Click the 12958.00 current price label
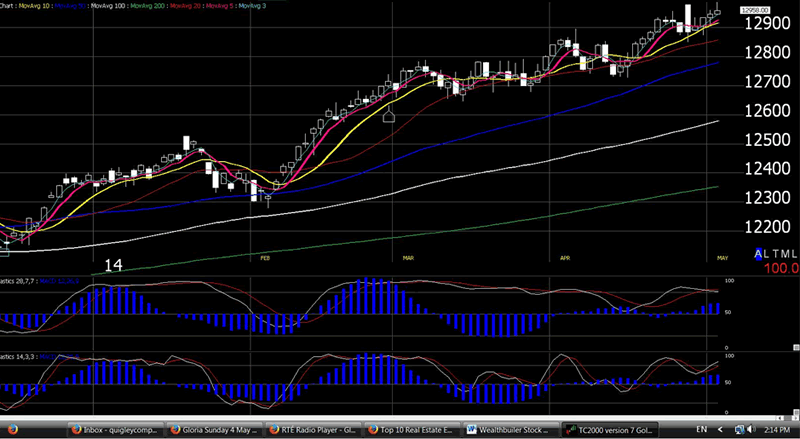Viewport: 800px width, 439px height. pyautogui.click(x=754, y=10)
